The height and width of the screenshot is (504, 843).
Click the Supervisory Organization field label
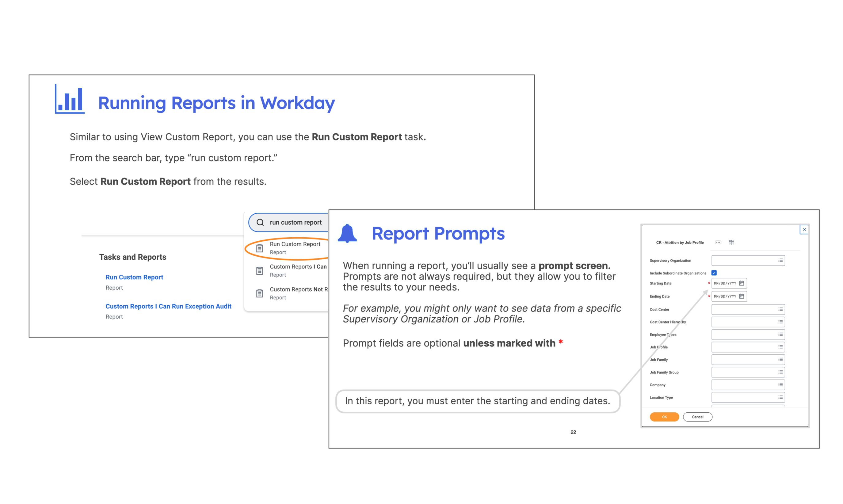click(670, 261)
